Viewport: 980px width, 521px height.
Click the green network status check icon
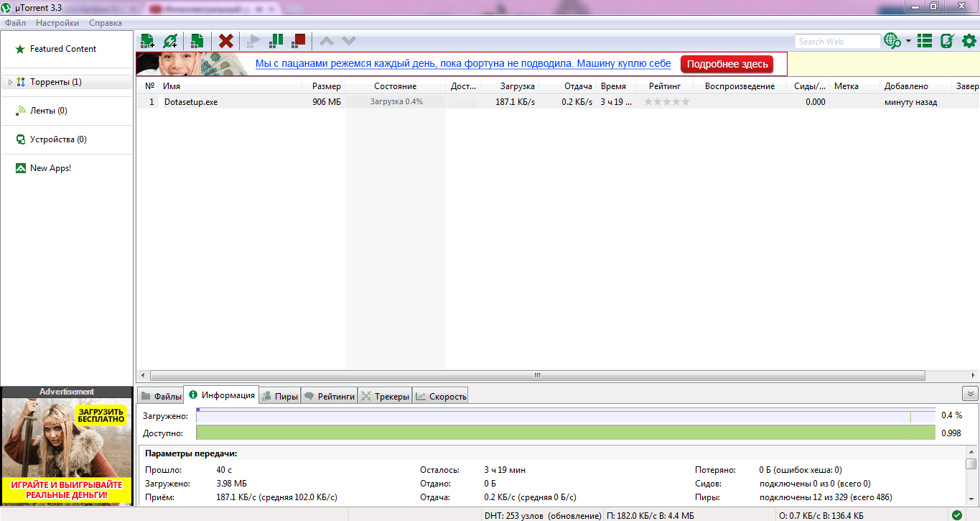(957, 515)
